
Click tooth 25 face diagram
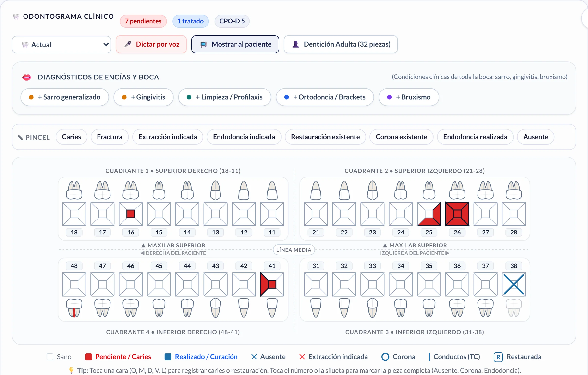click(429, 214)
